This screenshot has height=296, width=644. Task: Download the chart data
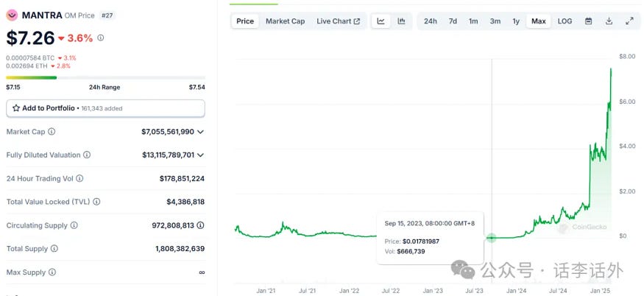(x=609, y=21)
